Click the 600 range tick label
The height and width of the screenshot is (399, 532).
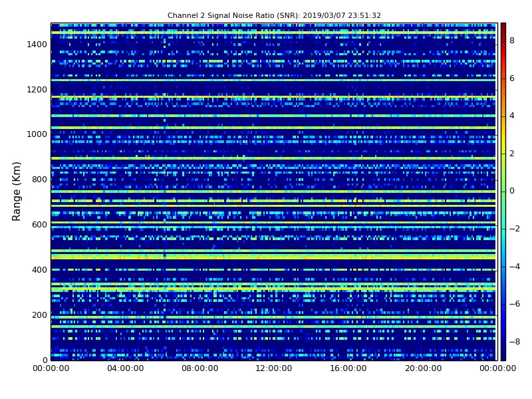pyautogui.click(x=39, y=225)
